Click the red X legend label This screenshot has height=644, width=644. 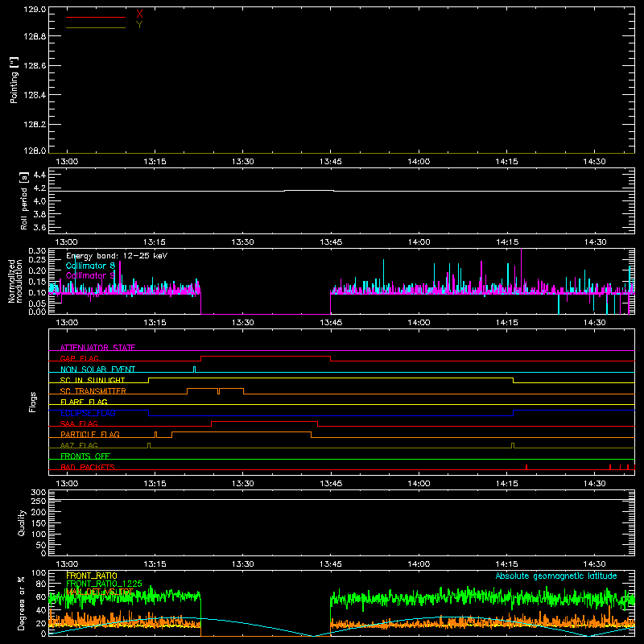(139, 14)
